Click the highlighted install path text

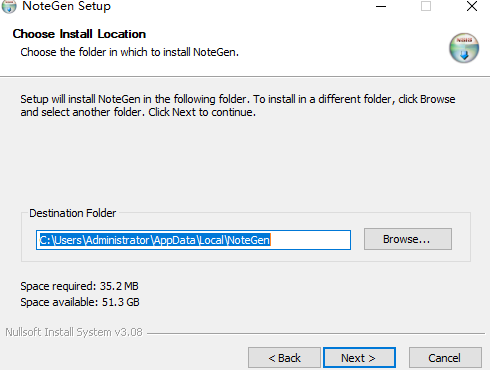click(x=155, y=240)
